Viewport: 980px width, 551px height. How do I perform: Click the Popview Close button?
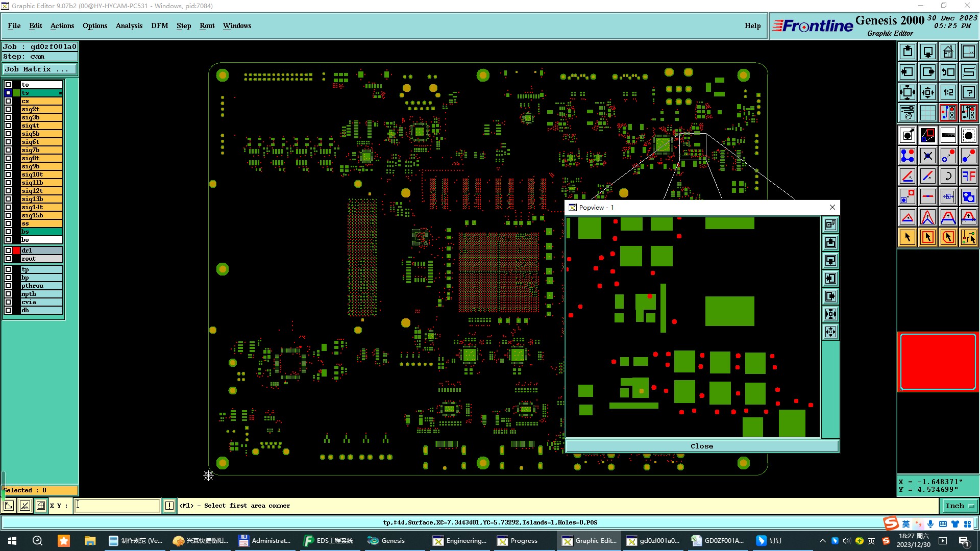click(702, 446)
